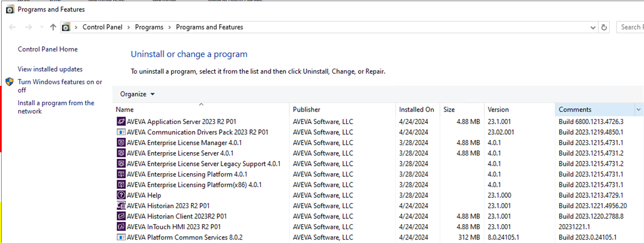Image resolution: width=644 pixels, height=243 pixels.
Task: Click the AVEVA Help question mark icon
Action: click(121, 195)
